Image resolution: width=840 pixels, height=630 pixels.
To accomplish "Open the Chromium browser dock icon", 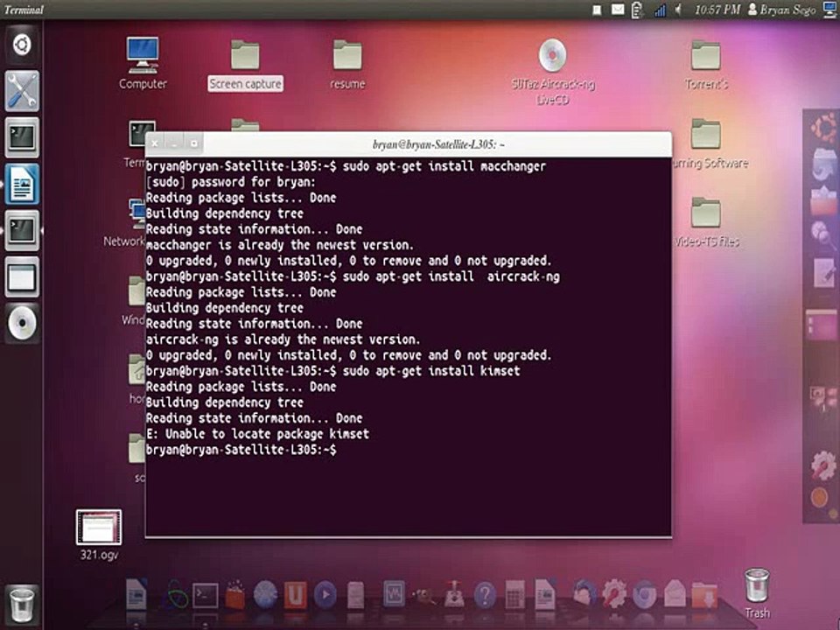I will click(644, 595).
